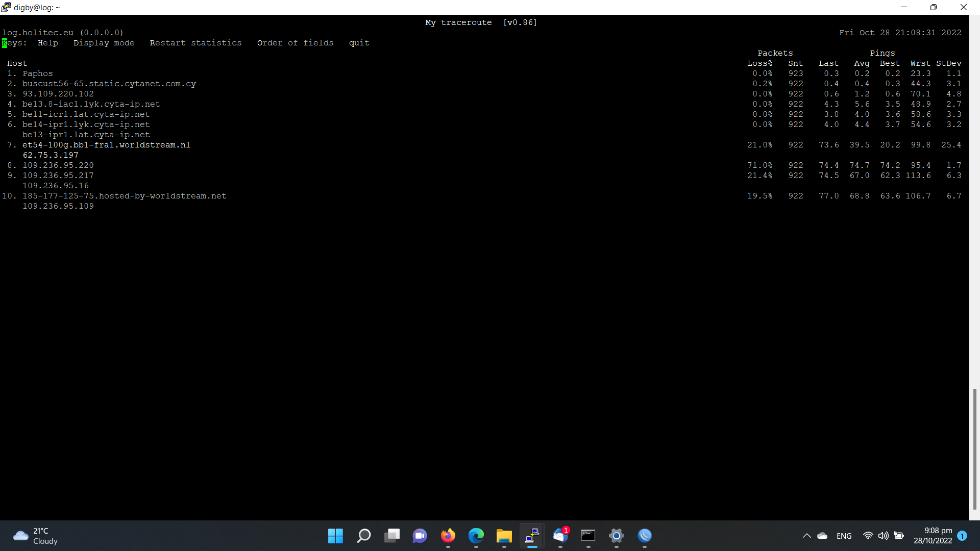The width and height of the screenshot is (980, 551).
Task: Click the Wi-Fi icon in system tray
Action: click(x=868, y=536)
